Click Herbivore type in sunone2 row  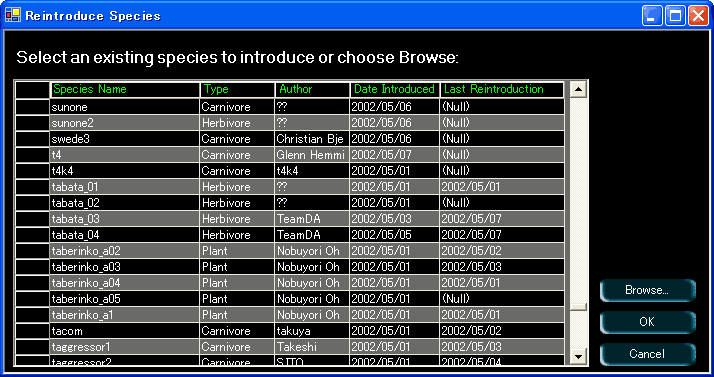[238, 123]
